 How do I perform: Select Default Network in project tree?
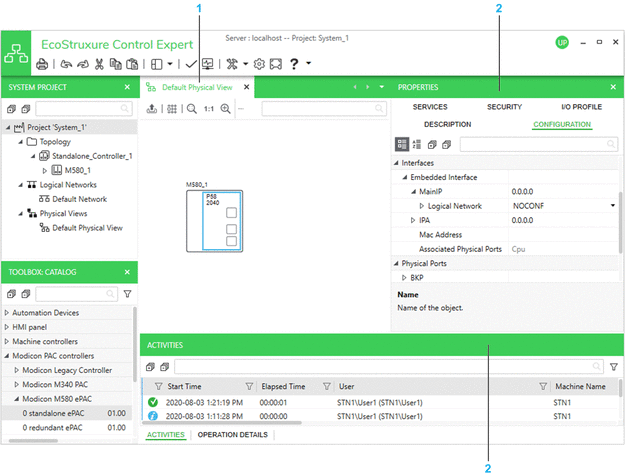[79, 199]
